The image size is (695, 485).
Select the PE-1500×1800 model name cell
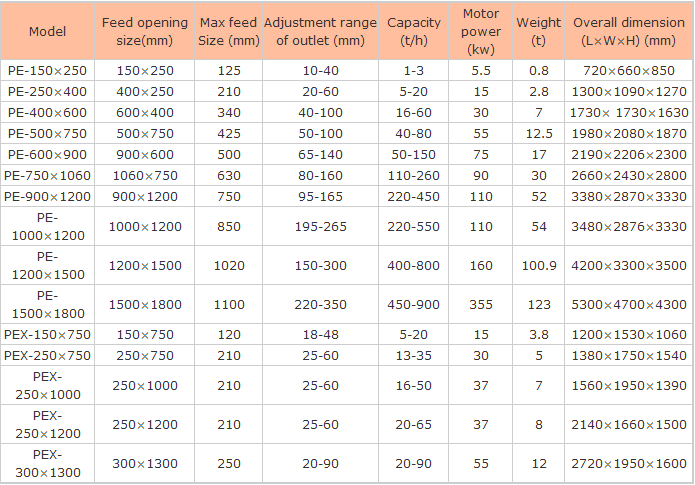pos(47,304)
